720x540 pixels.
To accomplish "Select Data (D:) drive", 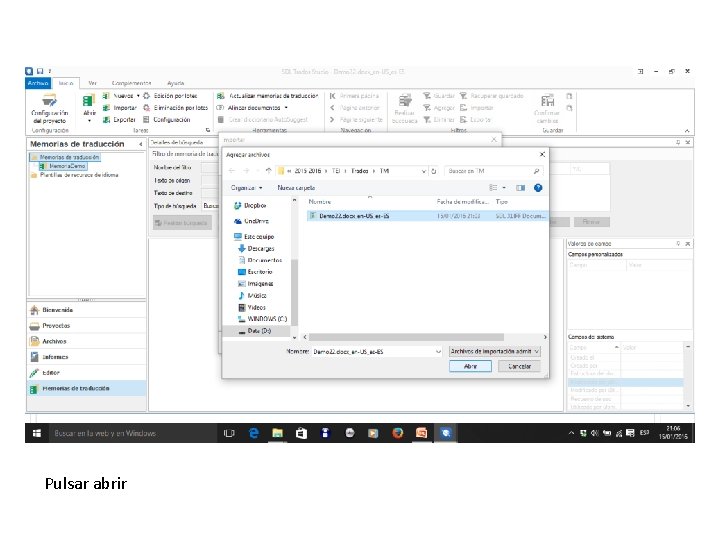I will [x=255, y=331].
